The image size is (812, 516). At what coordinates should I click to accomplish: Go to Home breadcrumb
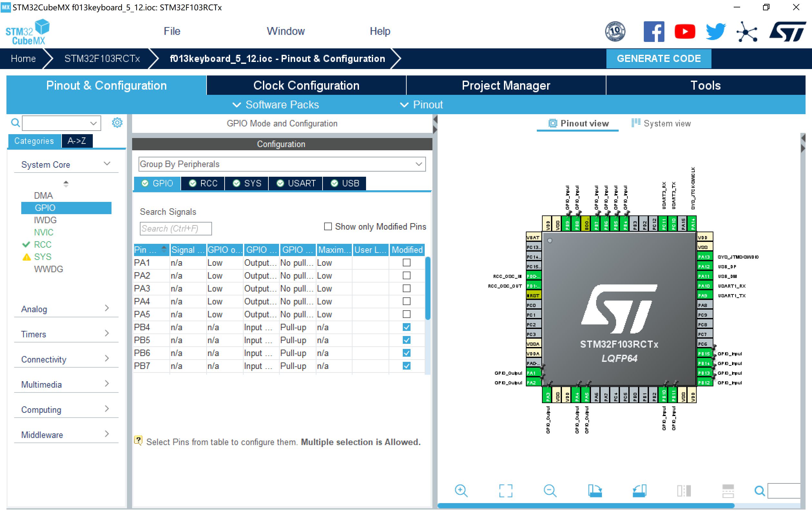(x=23, y=59)
